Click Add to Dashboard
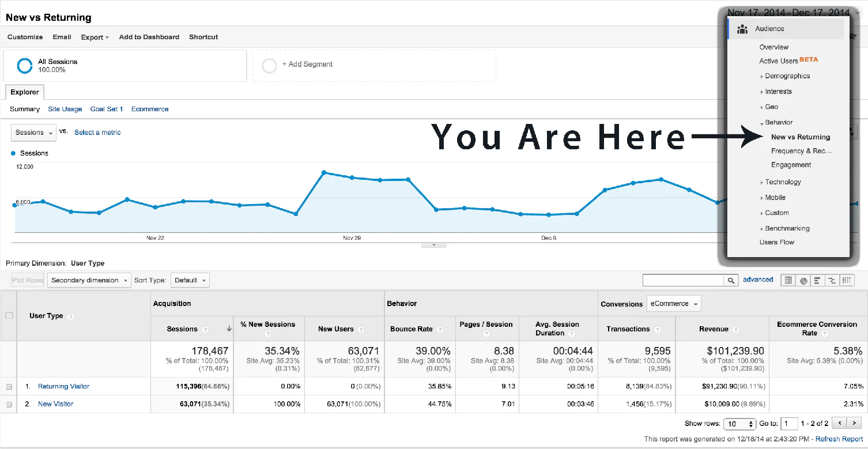Screen dimensions: 868x449 [x=149, y=37]
